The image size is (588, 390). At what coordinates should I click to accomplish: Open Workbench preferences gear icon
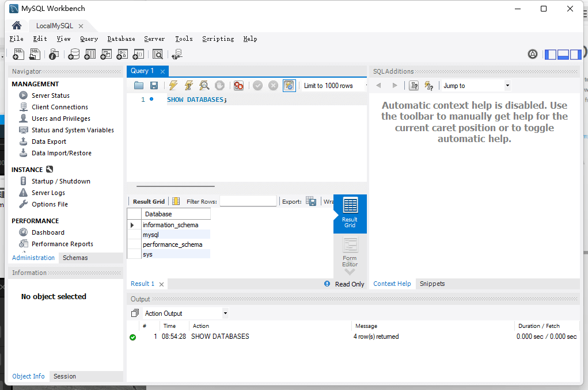(533, 54)
